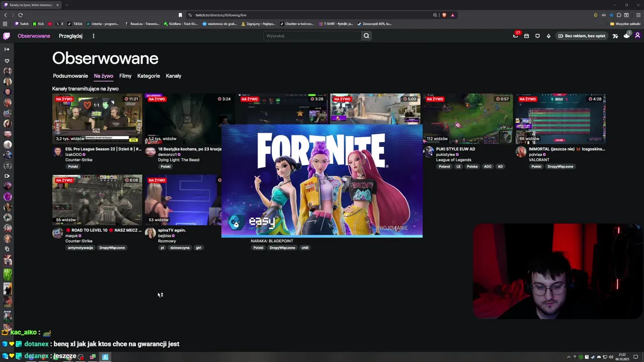Viewport: 644px width, 362px height.
Task: Open the NARAKA: BLADEPOINT category link
Action: (x=272, y=241)
